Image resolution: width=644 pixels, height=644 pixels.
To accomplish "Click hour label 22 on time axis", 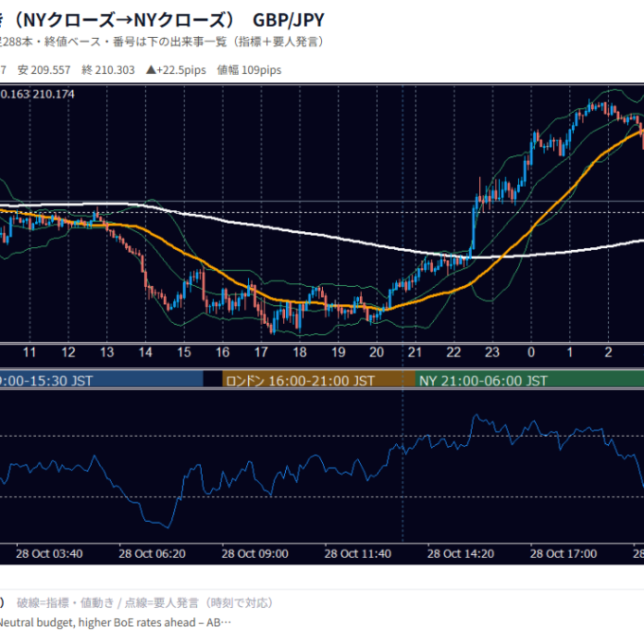I will 454,352.
